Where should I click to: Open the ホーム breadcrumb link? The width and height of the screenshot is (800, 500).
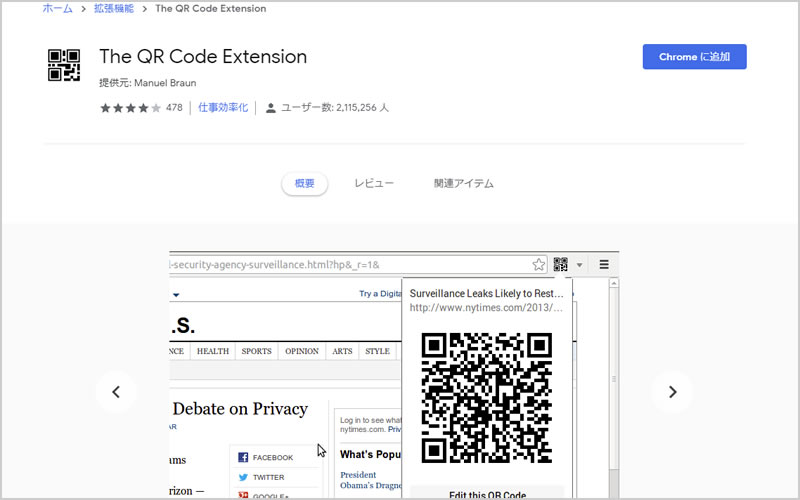(58, 9)
